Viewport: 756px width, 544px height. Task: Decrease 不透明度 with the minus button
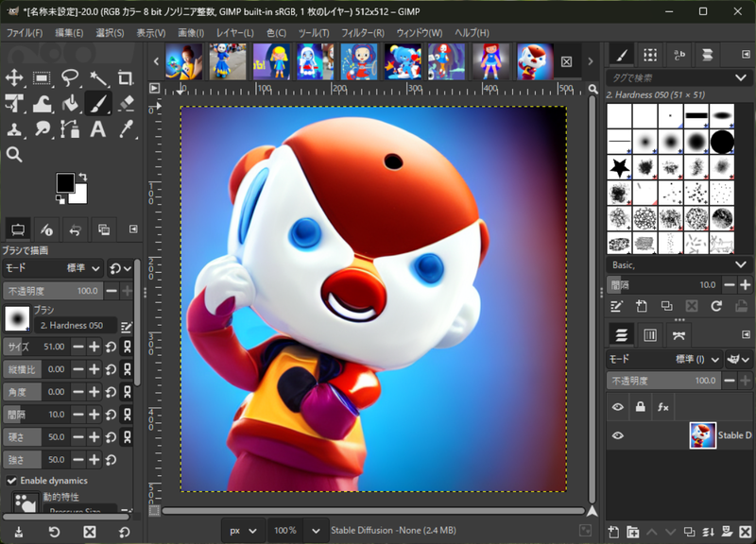(x=112, y=291)
